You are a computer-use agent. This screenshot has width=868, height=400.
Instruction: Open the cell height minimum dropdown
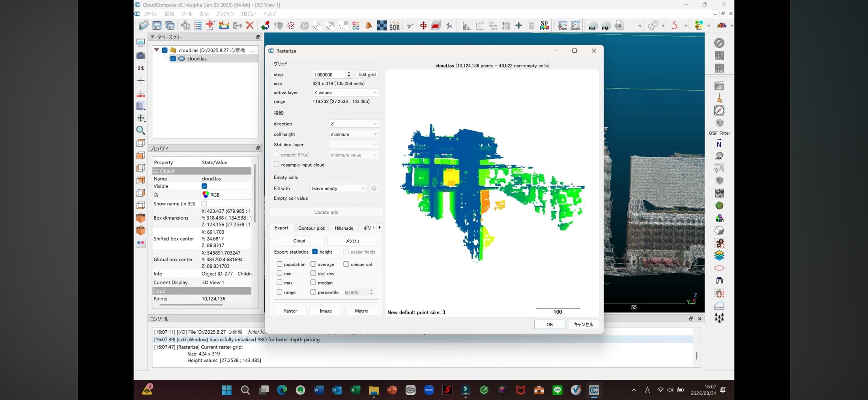(354, 134)
